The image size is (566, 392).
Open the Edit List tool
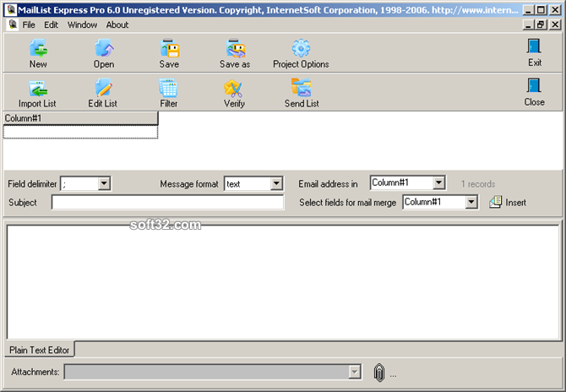103,93
